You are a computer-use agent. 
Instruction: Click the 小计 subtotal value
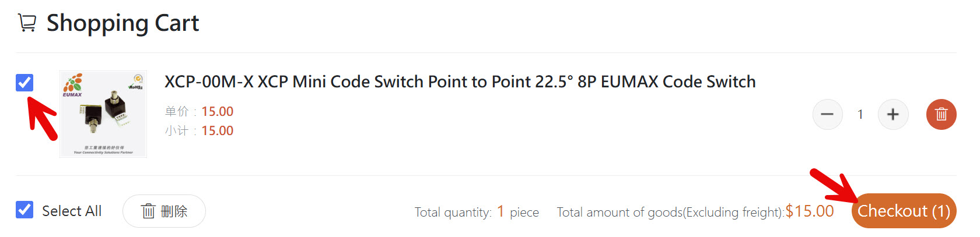[x=217, y=130]
